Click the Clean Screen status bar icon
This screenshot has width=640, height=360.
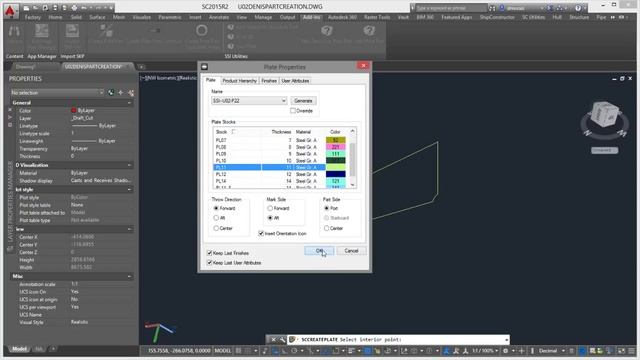621,351
